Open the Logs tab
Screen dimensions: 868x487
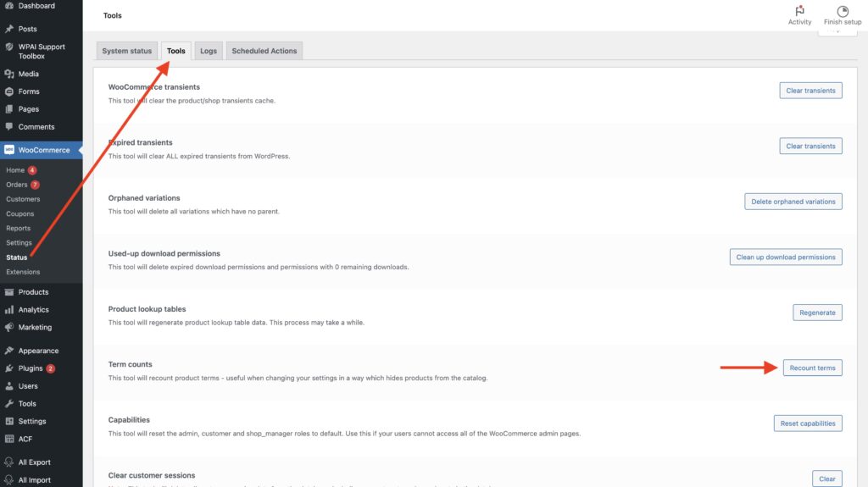pos(209,51)
